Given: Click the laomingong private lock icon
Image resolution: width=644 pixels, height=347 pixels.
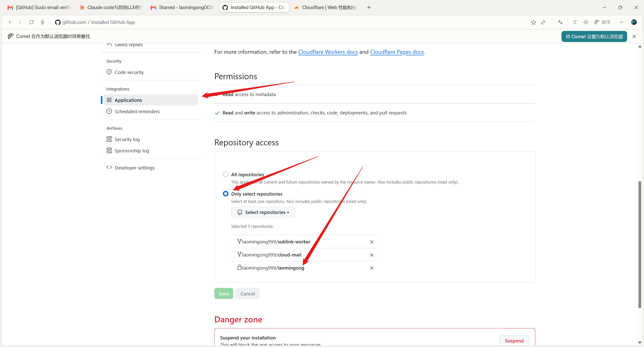Looking at the screenshot, I should coord(239,267).
